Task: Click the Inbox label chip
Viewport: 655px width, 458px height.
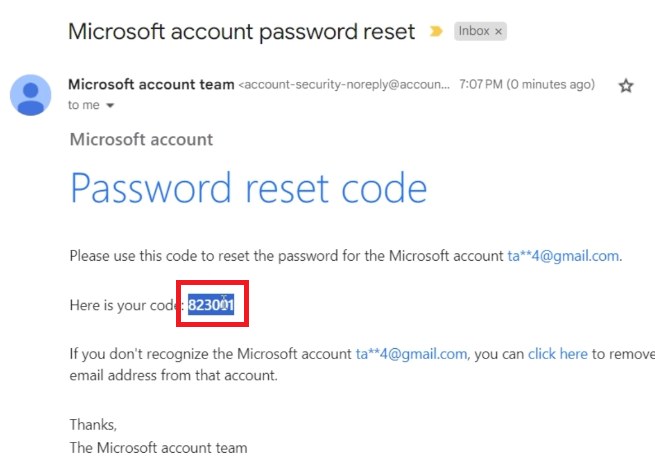Action: [x=474, y=31]
